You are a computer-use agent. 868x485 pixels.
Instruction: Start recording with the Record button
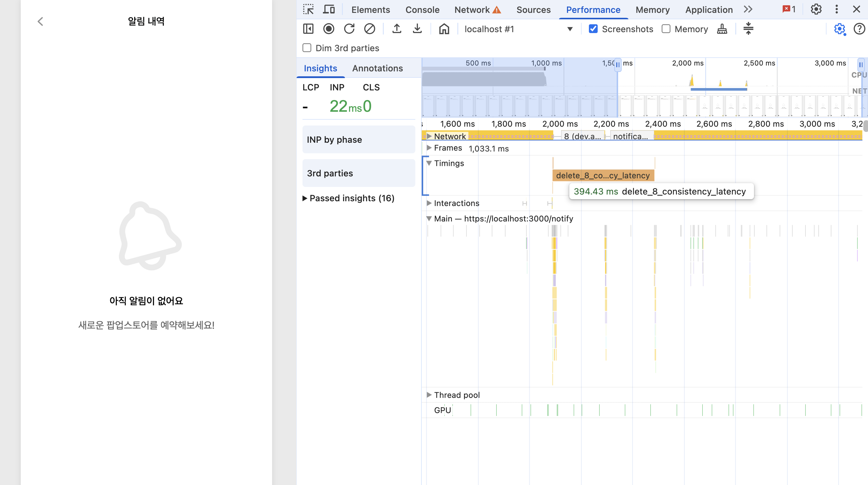coord(328,29)
